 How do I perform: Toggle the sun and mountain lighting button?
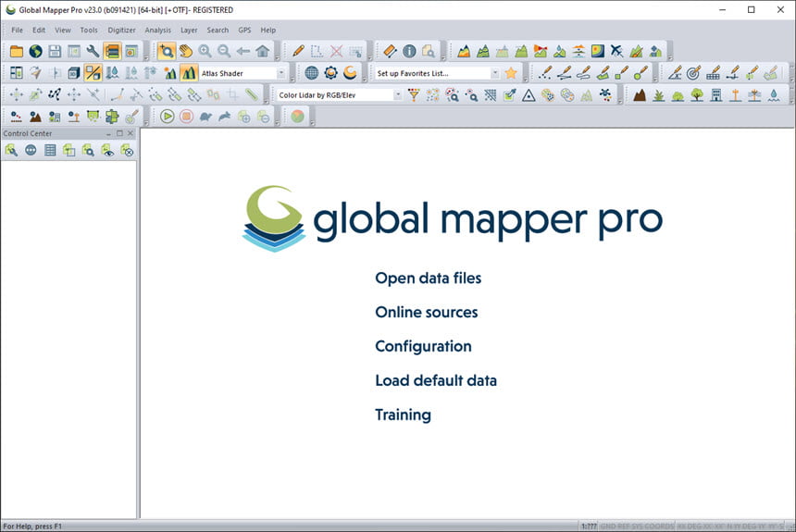(170, 73)
